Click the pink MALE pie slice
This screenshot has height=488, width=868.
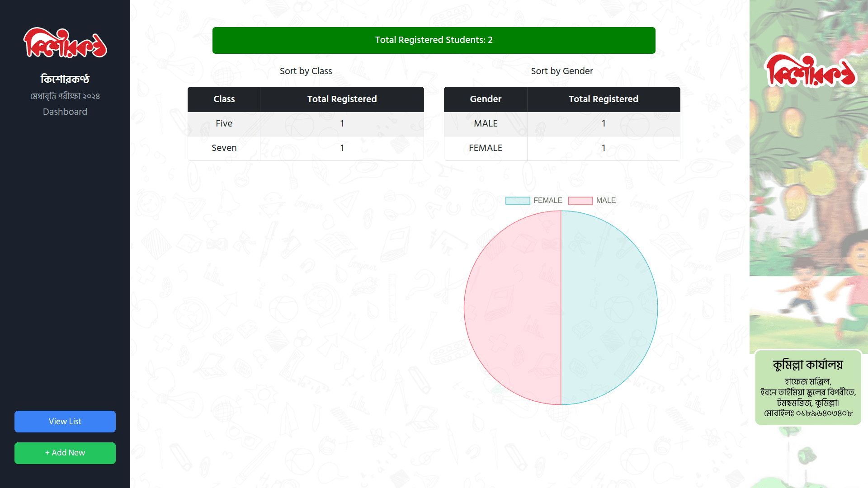click(x=512, y=308)
